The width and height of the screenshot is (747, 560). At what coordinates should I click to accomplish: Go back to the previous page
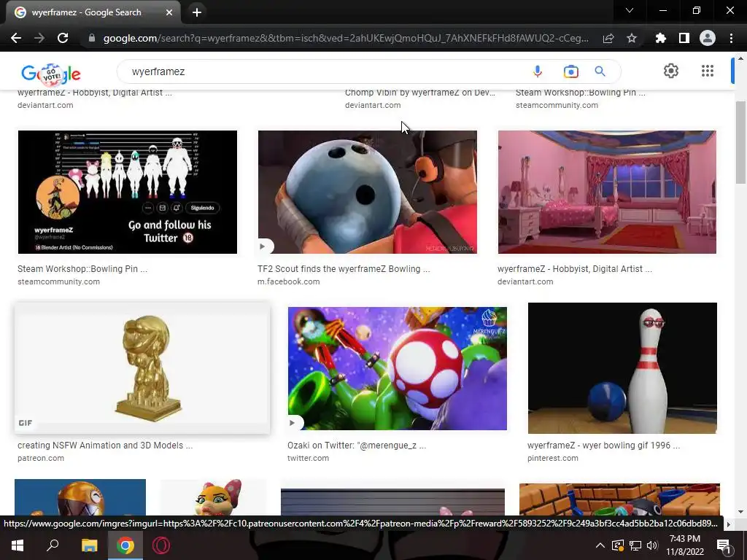[16, 38]
